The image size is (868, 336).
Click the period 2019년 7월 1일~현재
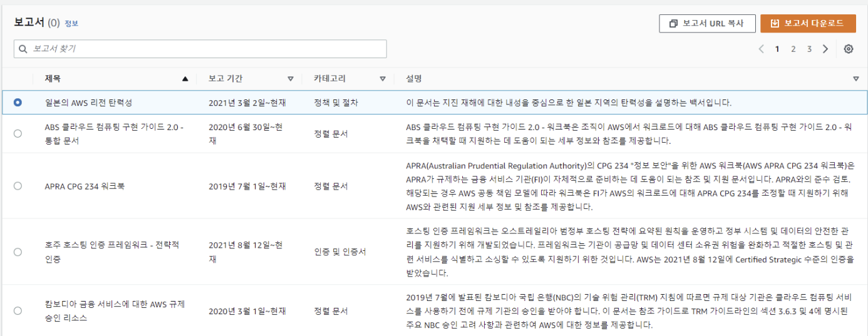(247, 186)
